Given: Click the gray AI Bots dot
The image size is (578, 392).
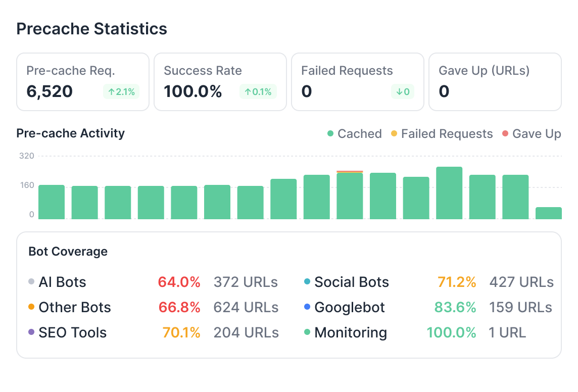Looking at the screenshot, I should [31, 281].
